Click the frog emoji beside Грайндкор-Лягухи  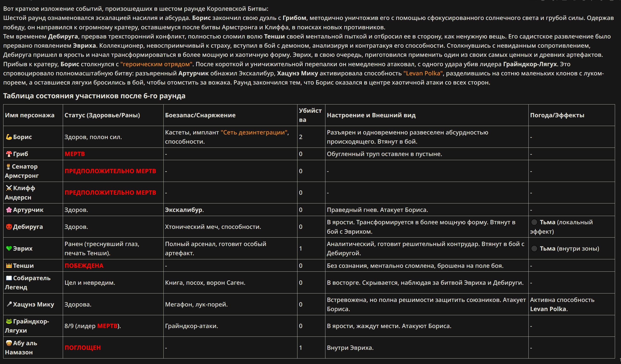click(9, 321)
